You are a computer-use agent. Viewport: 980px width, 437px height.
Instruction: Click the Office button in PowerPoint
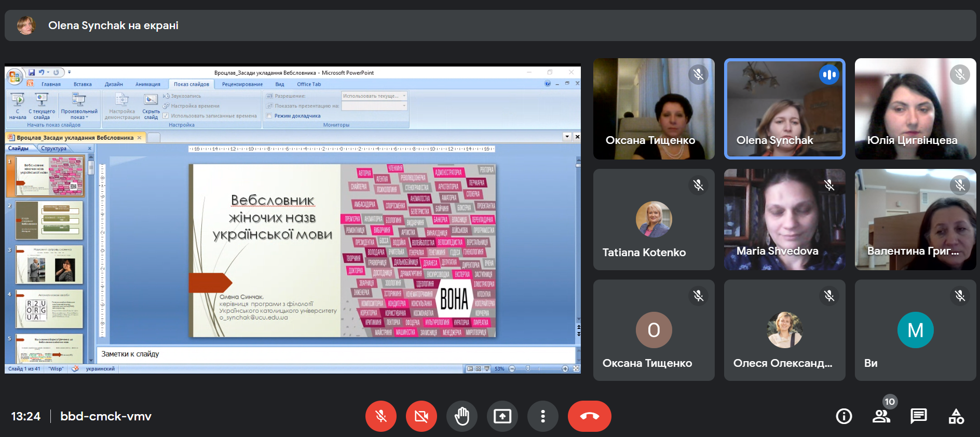point(15,77)
